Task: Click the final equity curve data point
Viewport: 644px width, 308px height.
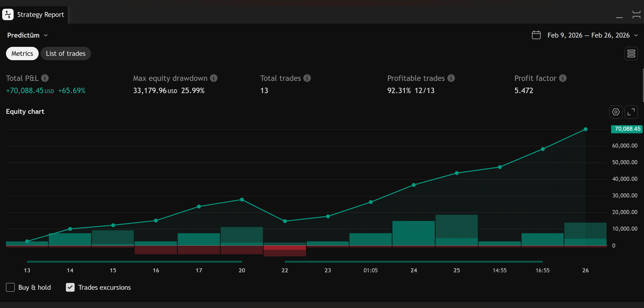Action: (x=585, y=129)
